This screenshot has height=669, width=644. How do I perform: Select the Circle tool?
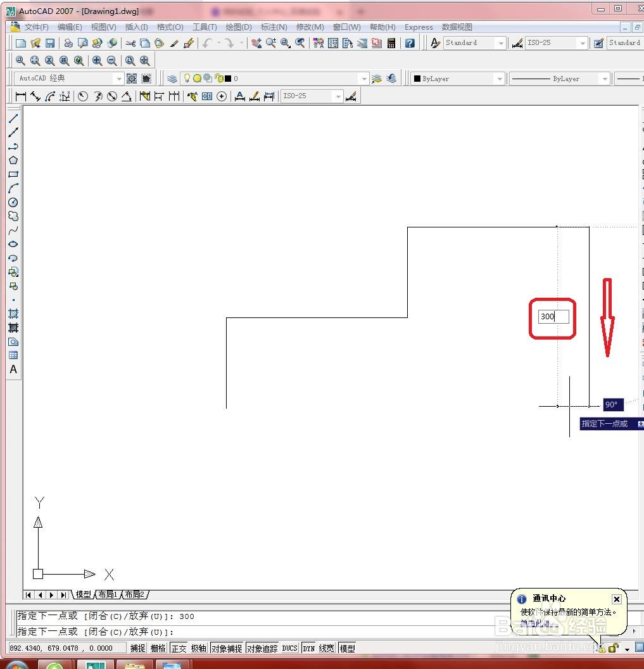tap(13, 202)
